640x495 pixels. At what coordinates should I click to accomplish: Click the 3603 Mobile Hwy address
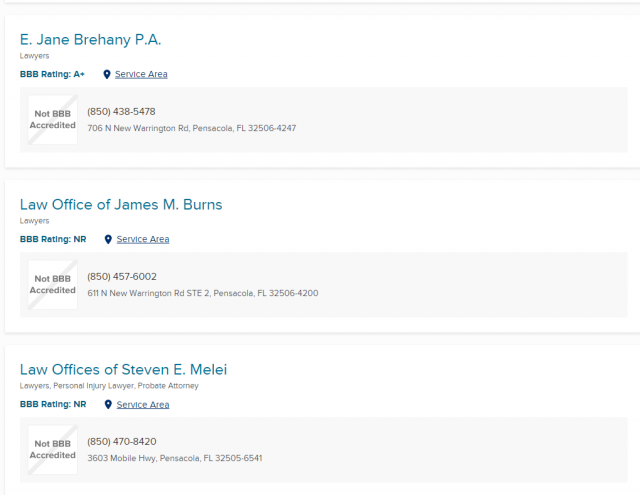pos(174,458)
